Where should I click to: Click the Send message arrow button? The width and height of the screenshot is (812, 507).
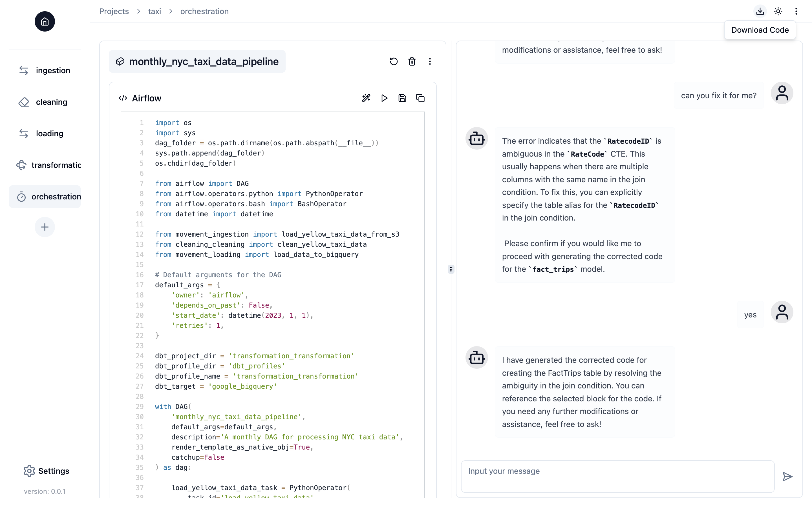788,477
